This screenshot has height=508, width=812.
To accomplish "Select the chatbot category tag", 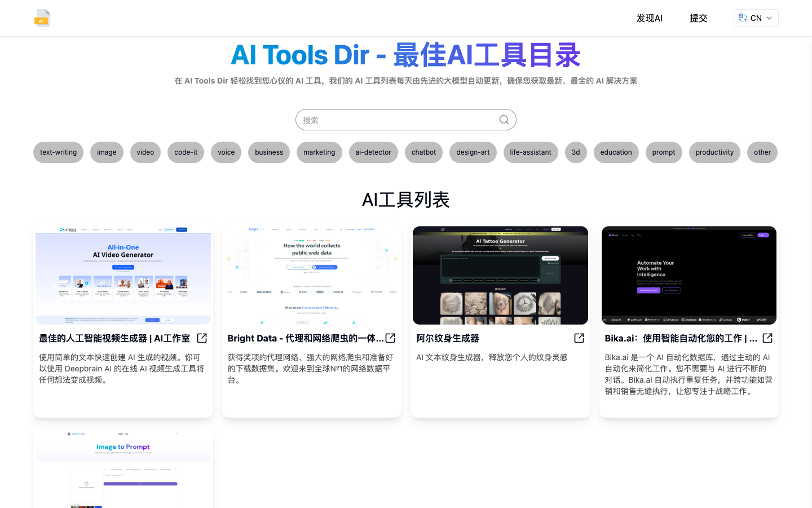I will pos(423,152).
